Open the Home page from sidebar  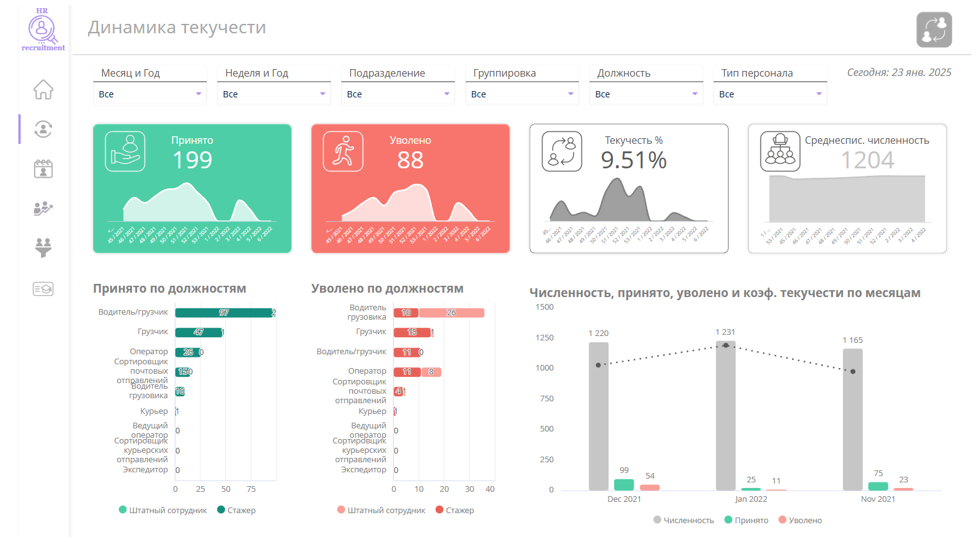click(x=43, y=89)
